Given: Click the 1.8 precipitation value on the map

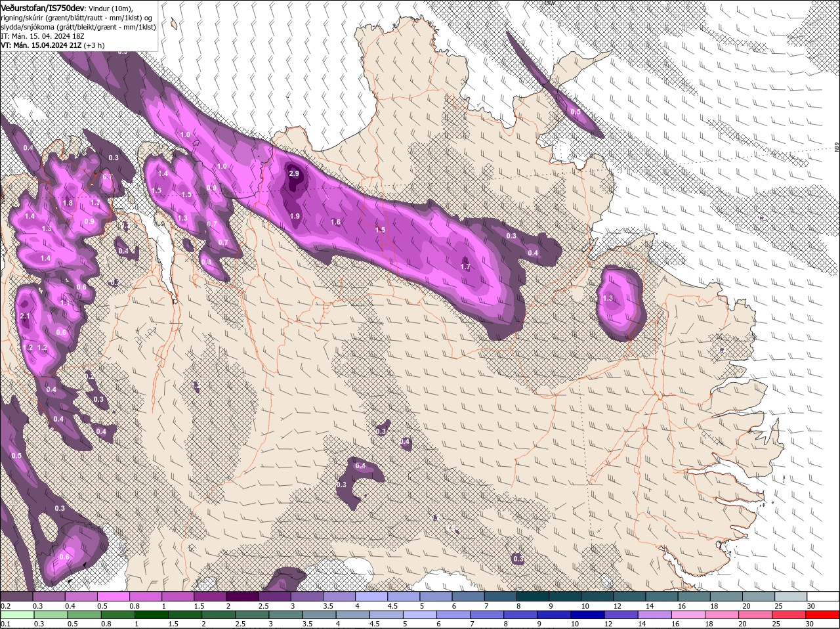Looking at the screenshot, I should [x=68, y=203].
